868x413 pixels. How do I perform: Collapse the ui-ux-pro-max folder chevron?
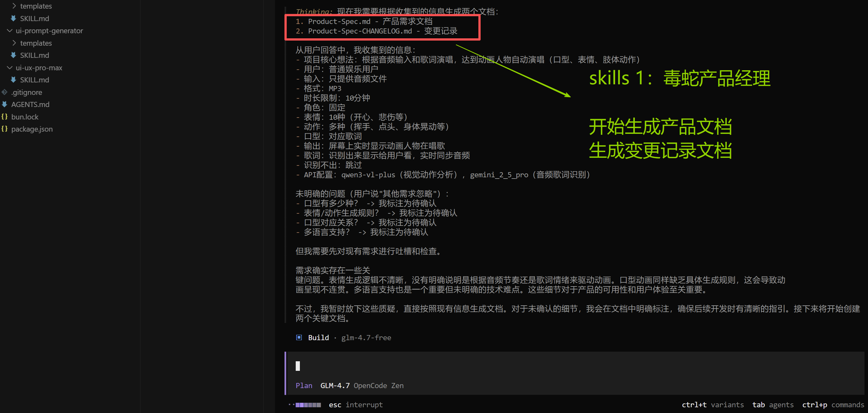coord(10,68)
